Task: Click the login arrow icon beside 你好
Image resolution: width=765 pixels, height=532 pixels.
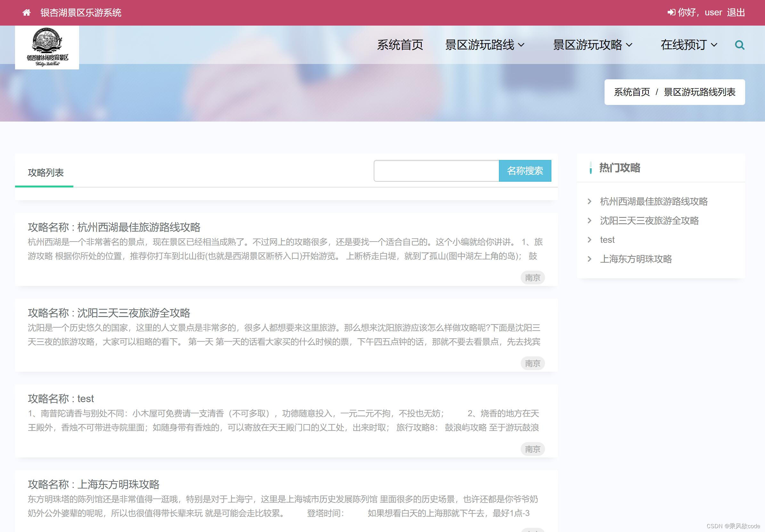Action: (x=671, y=13)
